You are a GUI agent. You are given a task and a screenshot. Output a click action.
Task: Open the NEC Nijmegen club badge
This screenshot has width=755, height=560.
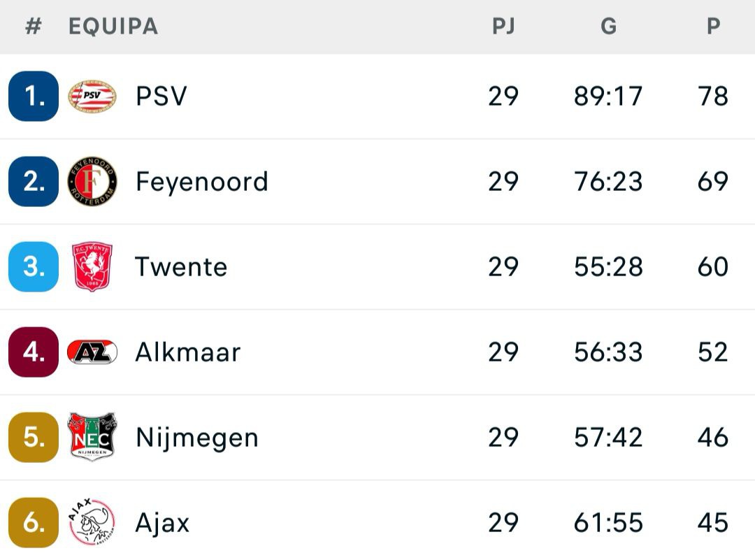(x=92, y=437)
